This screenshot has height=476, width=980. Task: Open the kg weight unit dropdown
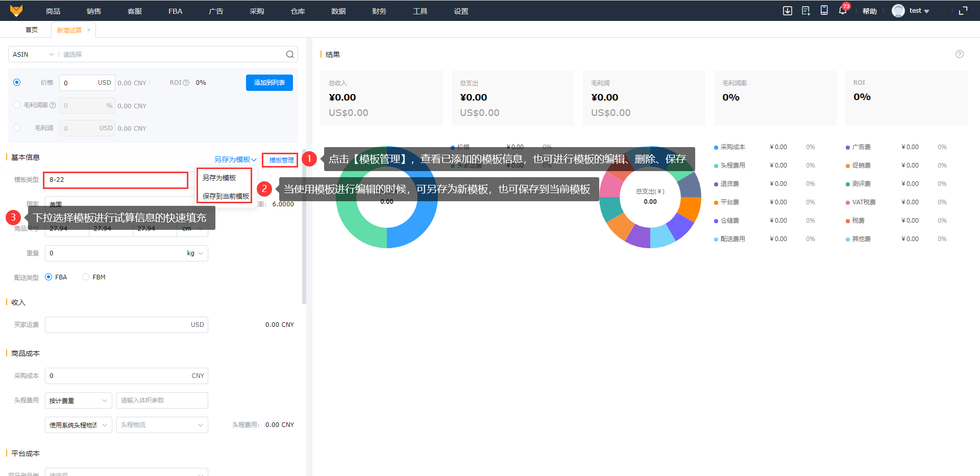(195, 253)
